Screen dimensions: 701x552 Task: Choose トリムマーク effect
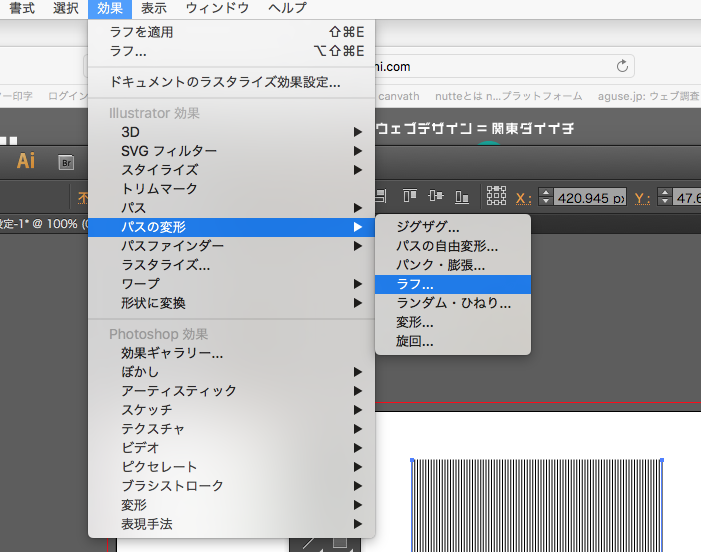tap(232, 189)
